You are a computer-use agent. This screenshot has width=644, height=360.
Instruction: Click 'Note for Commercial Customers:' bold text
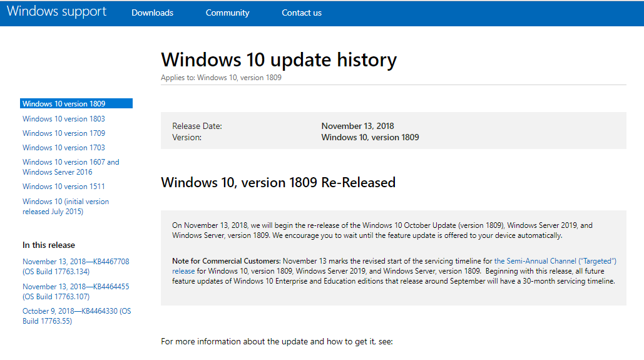click(x=227, y=261)
